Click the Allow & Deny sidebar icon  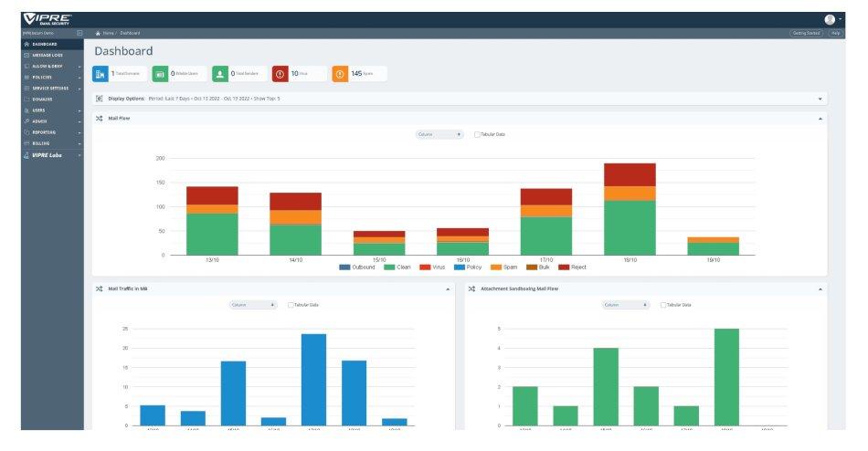[26, 66]
